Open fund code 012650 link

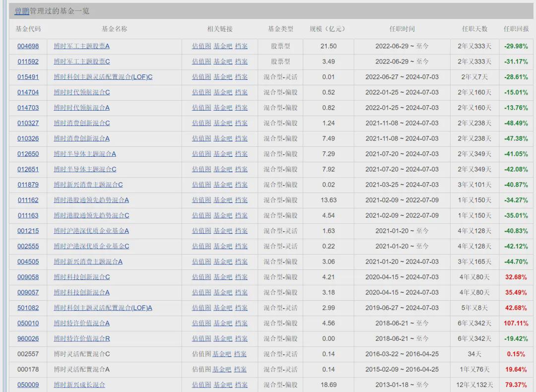tap(28, 154)
